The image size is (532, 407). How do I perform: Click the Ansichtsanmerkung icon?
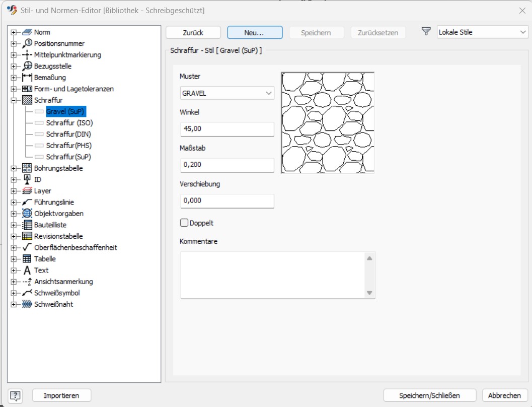[x=27, y=282]
